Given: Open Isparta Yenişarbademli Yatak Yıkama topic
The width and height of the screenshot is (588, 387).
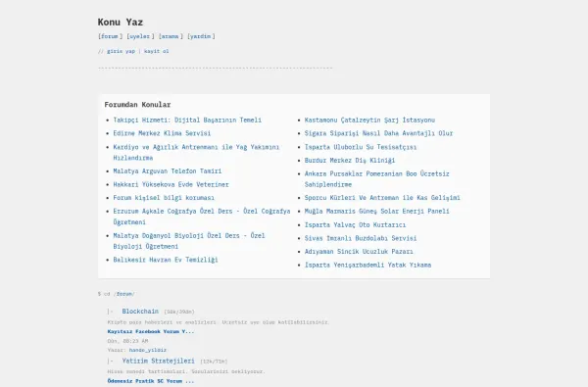Looking at the screenshot, I should 367,265.
